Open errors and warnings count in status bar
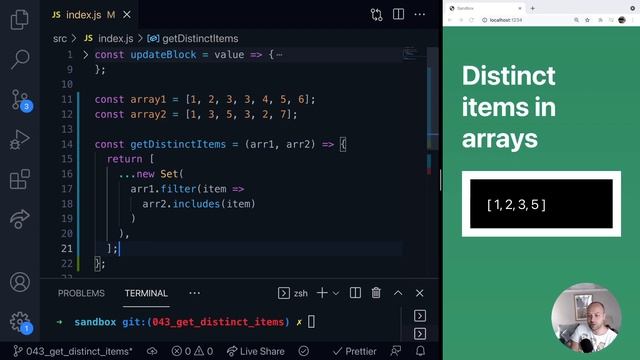 (192, 351)
